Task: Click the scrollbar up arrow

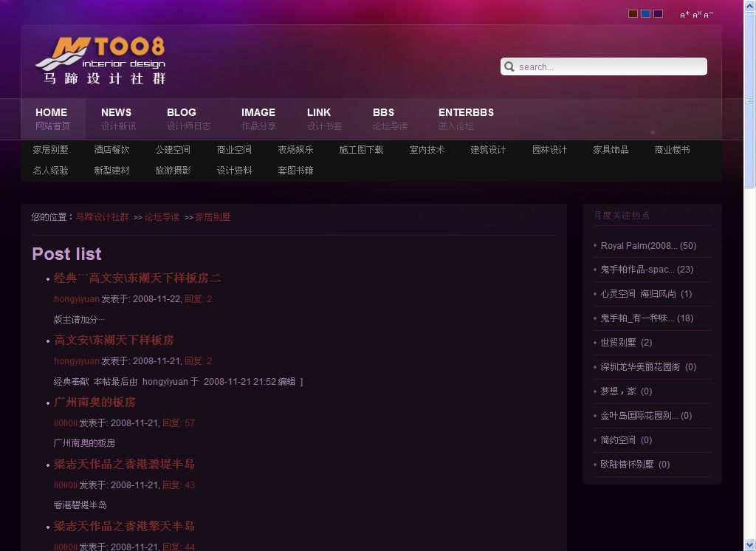Action: tap(750, 5)
